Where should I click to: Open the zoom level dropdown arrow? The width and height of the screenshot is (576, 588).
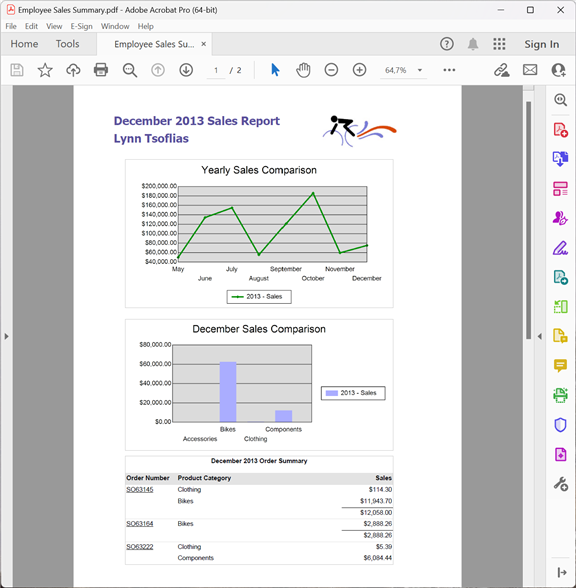pyautogui.click(x=420, y=70)
